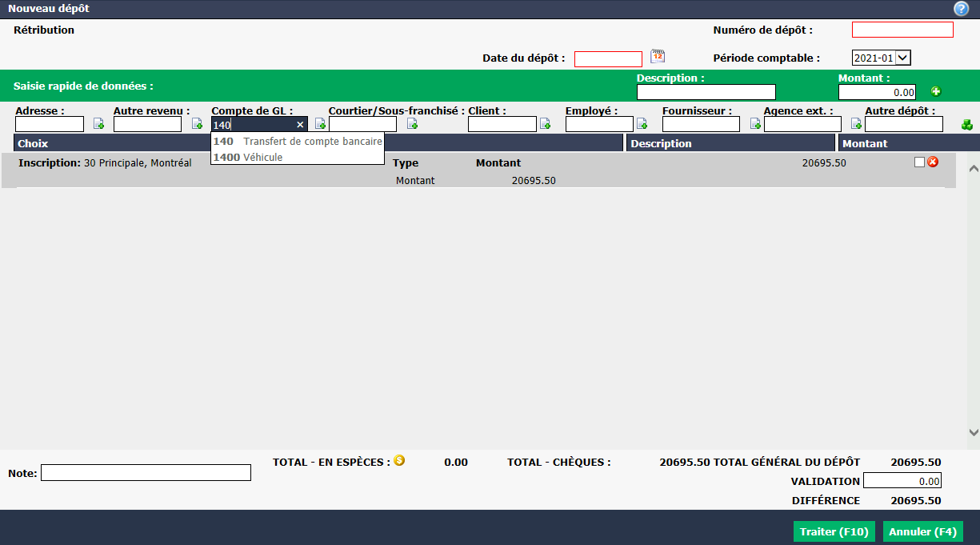The height and width of the screenshot is (545, 980).
Task: Click the gold coin icon by Total en espèces
Action: 399,460
